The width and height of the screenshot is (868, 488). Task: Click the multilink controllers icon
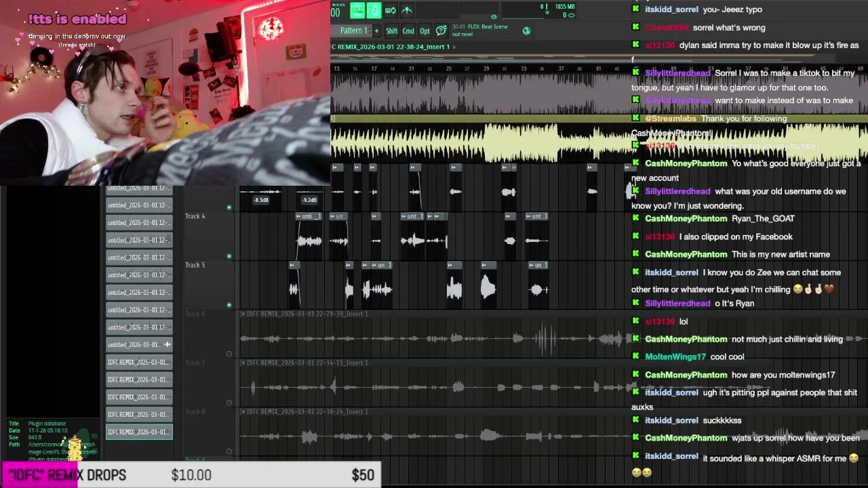(407, 10)
